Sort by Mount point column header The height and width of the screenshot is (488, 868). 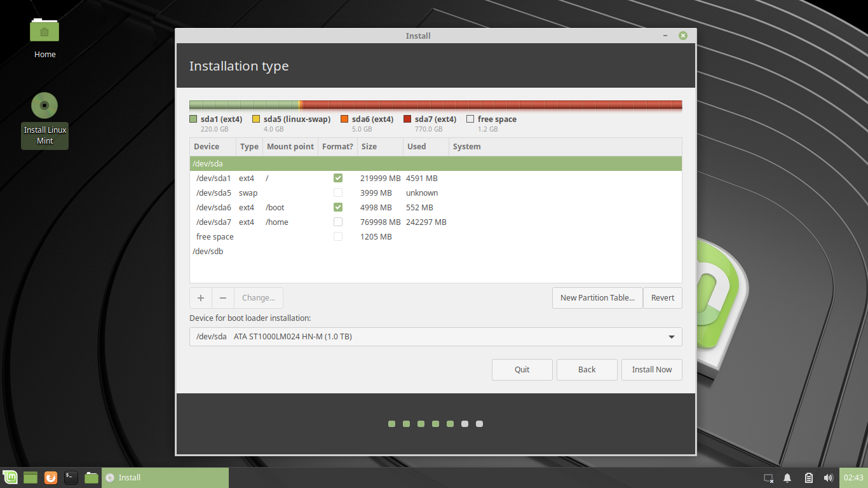290,147
